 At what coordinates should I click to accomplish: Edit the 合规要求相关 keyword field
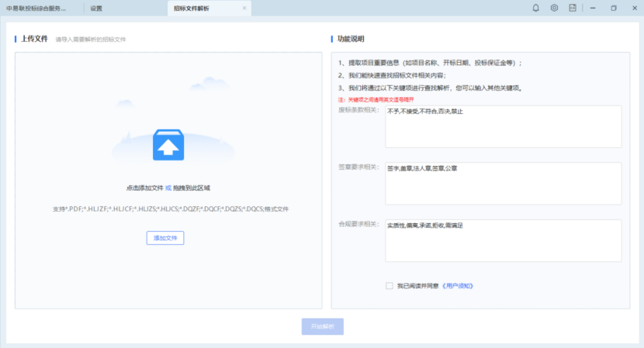[x=503, y=241]
